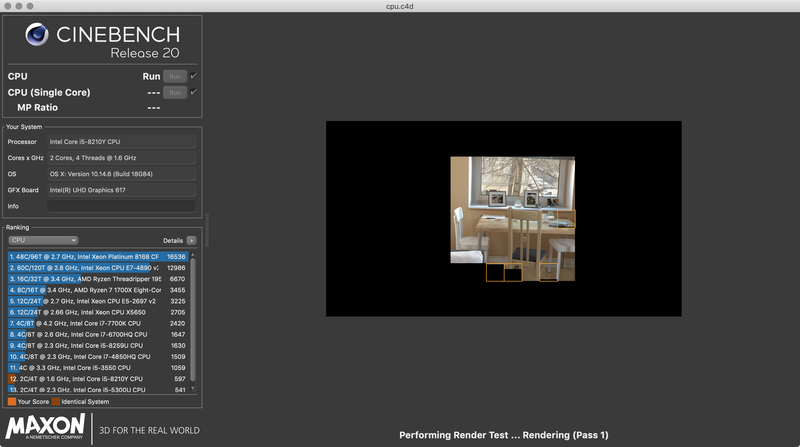Select ranking row Intel Xeon Platinum 8168
This screenshot has height=447, width=800.
[x=98, y=257]
